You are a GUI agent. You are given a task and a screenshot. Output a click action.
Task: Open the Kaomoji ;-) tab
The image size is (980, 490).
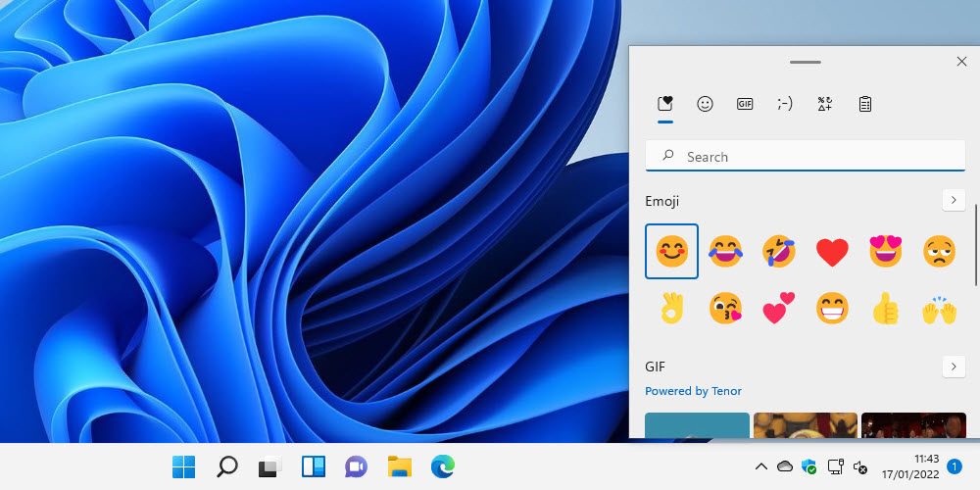tap(785, 104)
